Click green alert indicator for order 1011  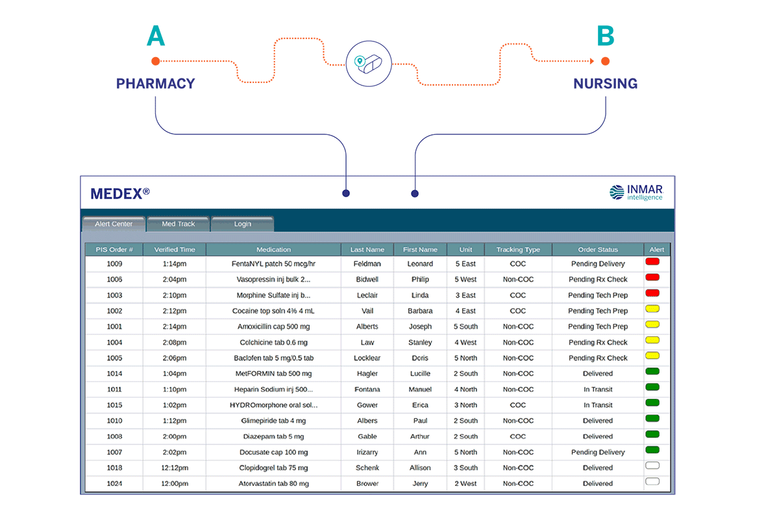(x=652, y=387)
